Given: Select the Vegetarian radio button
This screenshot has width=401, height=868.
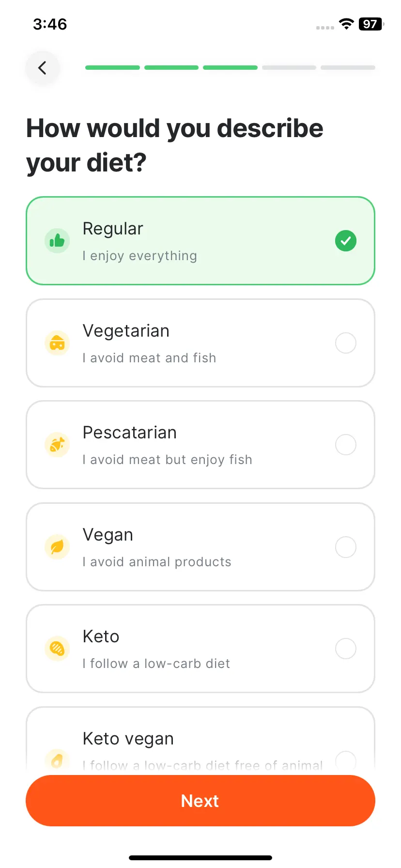Looking at the screenshot, I should tap(346, 343).
